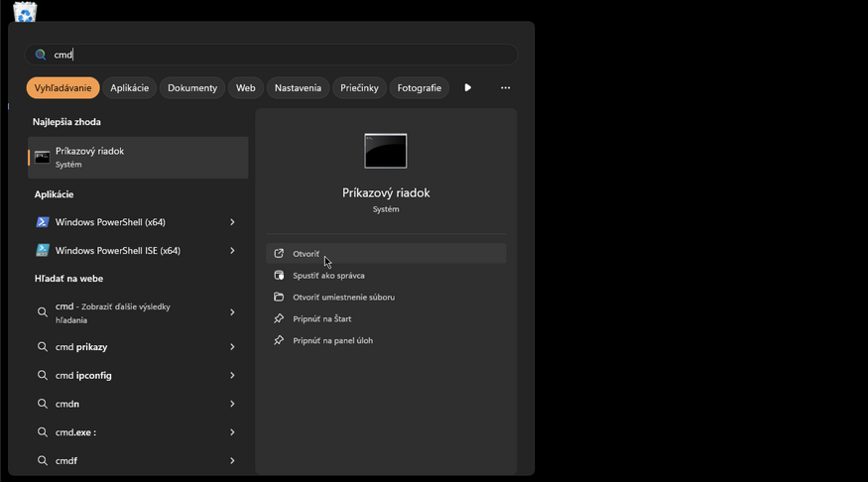Expand the cmdn chevron

coord(232,404)
